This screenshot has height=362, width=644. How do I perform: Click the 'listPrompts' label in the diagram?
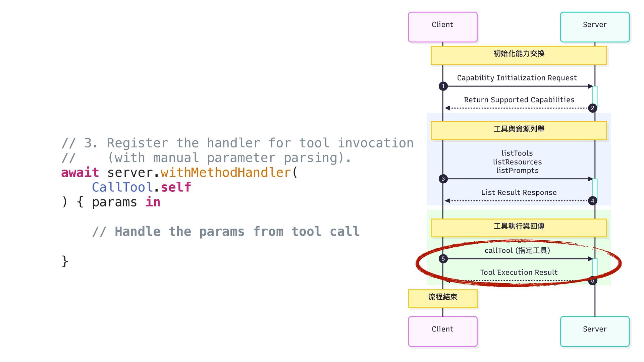click(517, 171)
